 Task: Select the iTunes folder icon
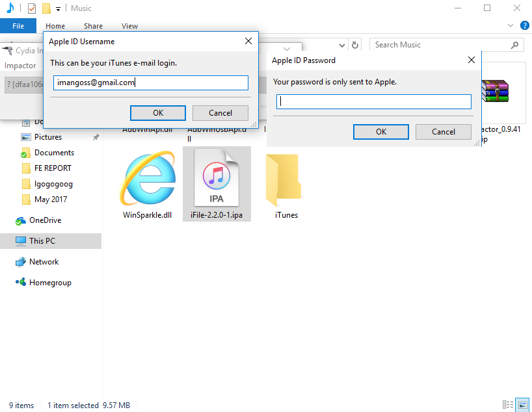284,181
